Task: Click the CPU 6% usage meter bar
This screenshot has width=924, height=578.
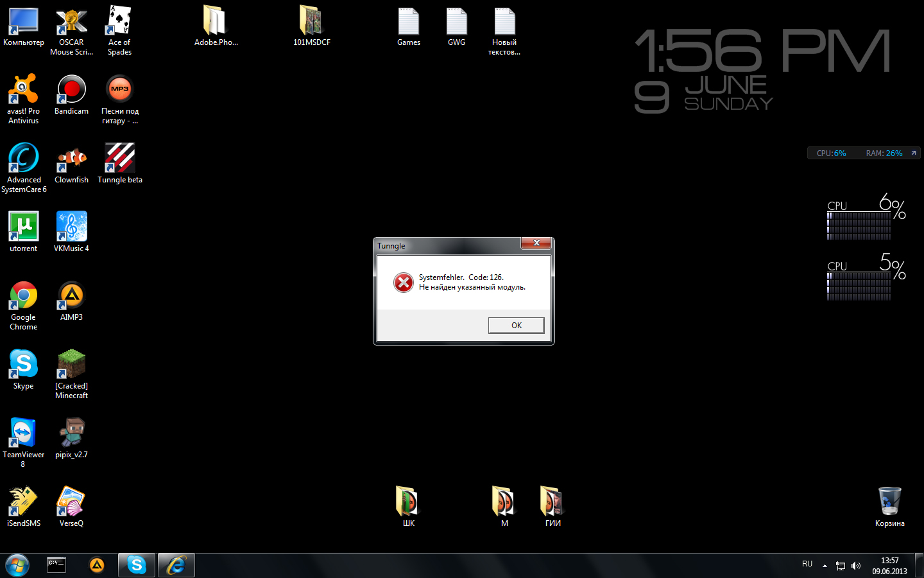Action: [x=859, y=226]
